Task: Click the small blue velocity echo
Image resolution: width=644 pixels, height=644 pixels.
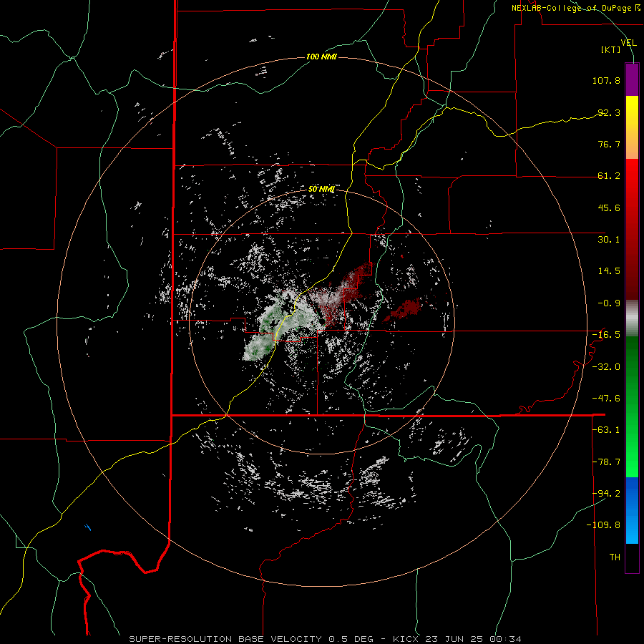Action: 87,527
